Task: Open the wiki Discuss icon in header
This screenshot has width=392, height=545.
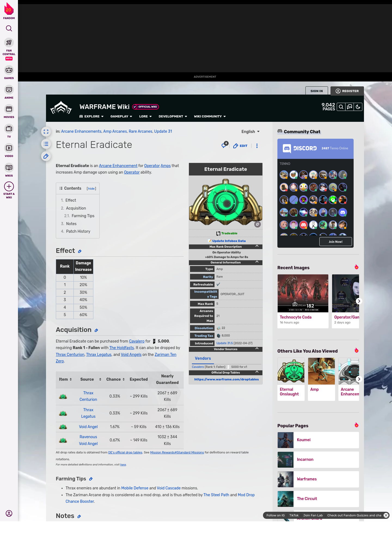Action: tap(350, 107)
